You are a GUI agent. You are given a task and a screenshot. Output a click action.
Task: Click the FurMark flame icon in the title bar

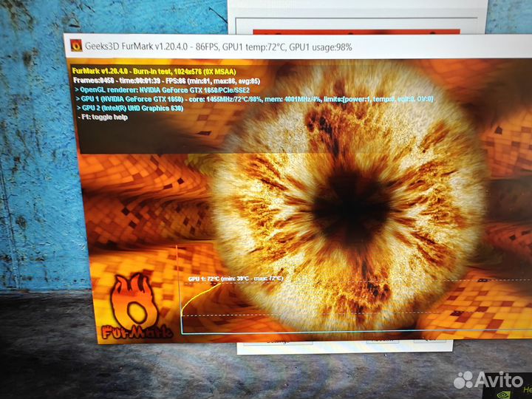[76, 46]
